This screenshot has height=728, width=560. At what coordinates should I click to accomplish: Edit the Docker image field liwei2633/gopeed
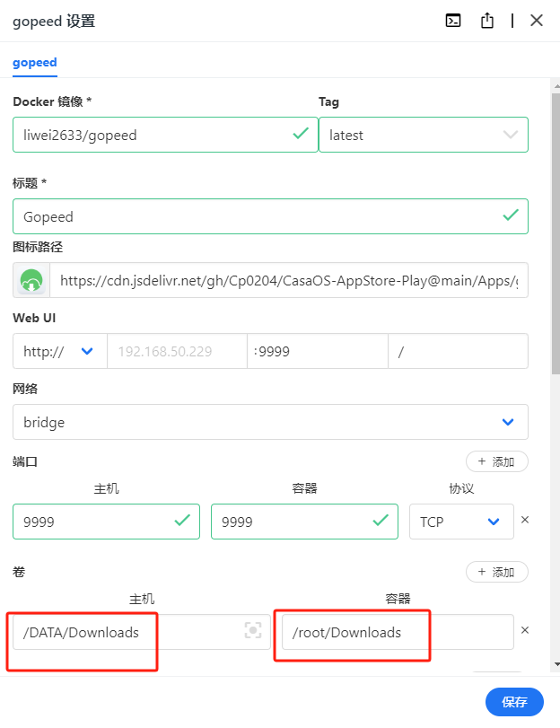165,135
